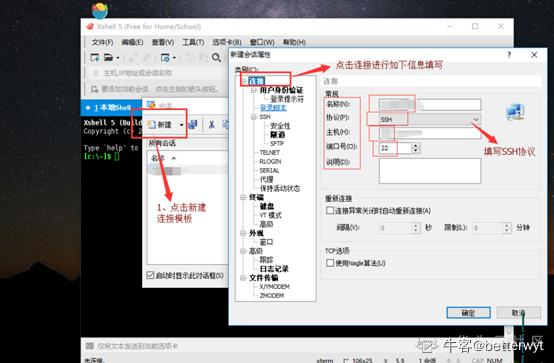Select X/YMODEM in the tree

click(x=275, y=287)
